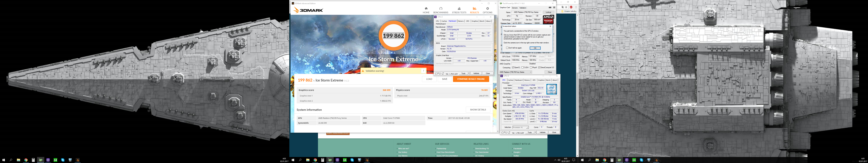
Task: Open Memory tab in the ASRock mainboard CPU-Z window
Action: pyautogui.click(x=461, y=21)
